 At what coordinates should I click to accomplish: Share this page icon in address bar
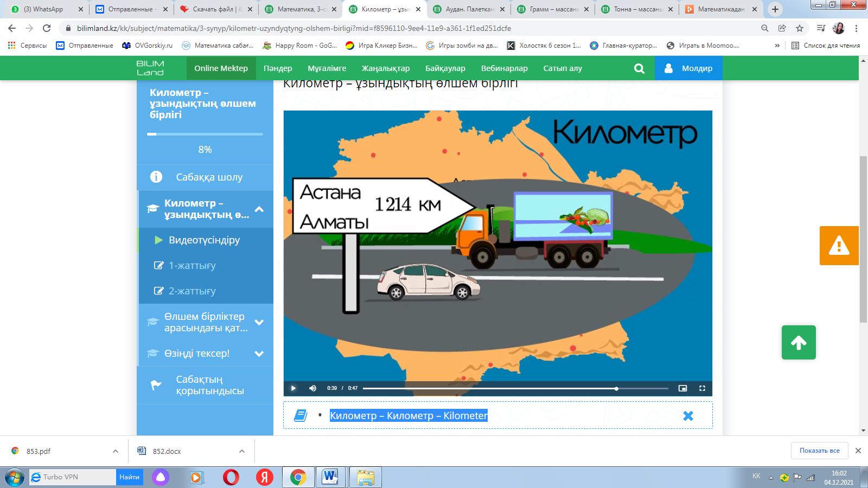click(x=782, y=28)
